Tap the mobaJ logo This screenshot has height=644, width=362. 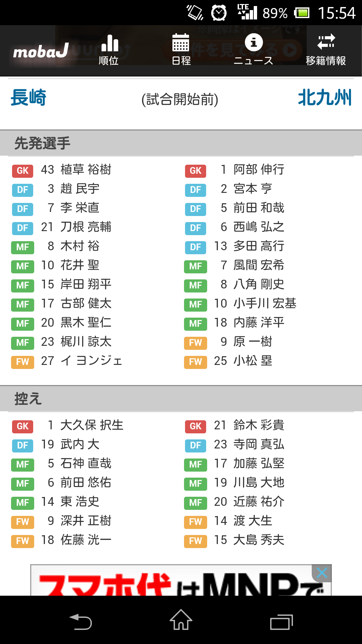[x=41, y=51]
